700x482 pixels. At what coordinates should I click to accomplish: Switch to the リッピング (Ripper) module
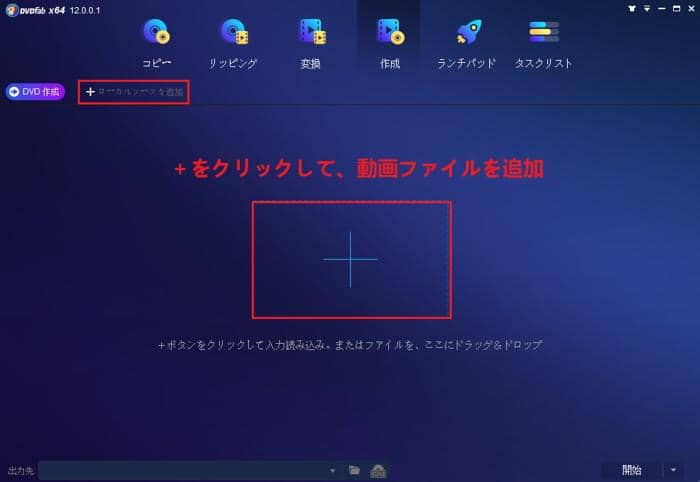point(233,44)
